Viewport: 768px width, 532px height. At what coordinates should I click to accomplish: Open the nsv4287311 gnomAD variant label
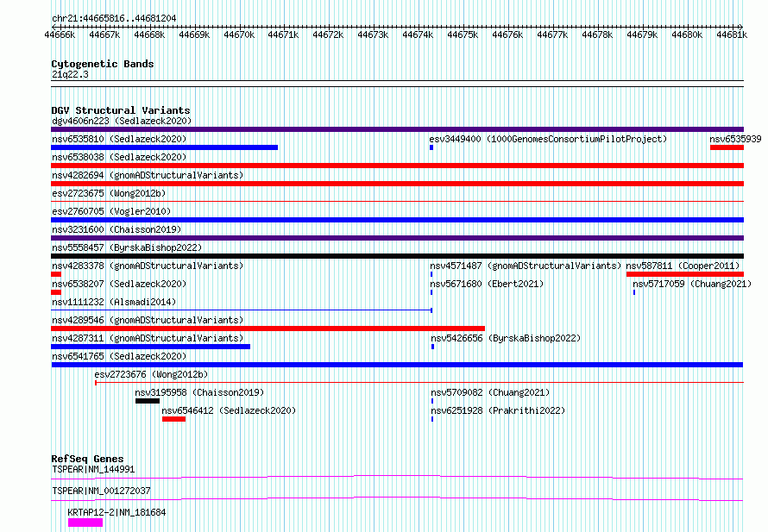(x=148, y=338)
